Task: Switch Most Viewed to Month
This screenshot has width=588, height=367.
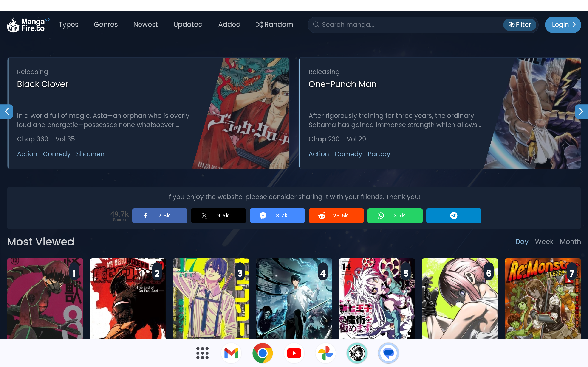Action: [x=570, y=242]
